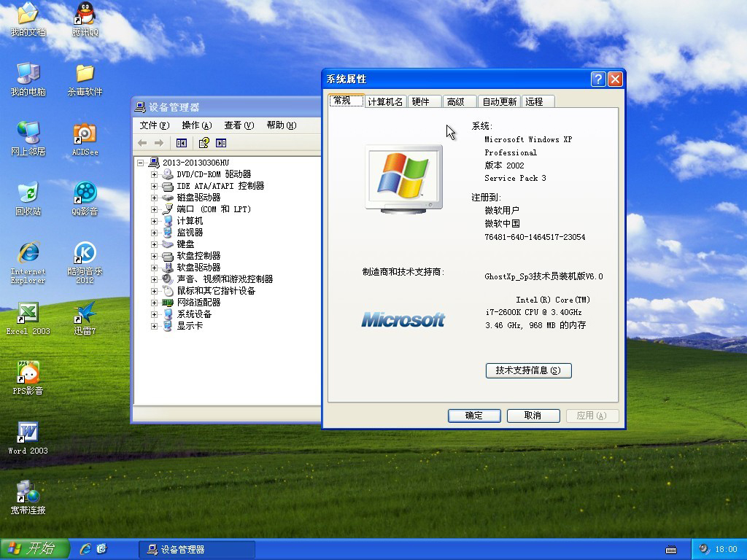Image resolution: width=747 pixels, height=560 pixels.
Task: Expand DVD/CD-ROM 驱动器 node
Action: [154, 174]
